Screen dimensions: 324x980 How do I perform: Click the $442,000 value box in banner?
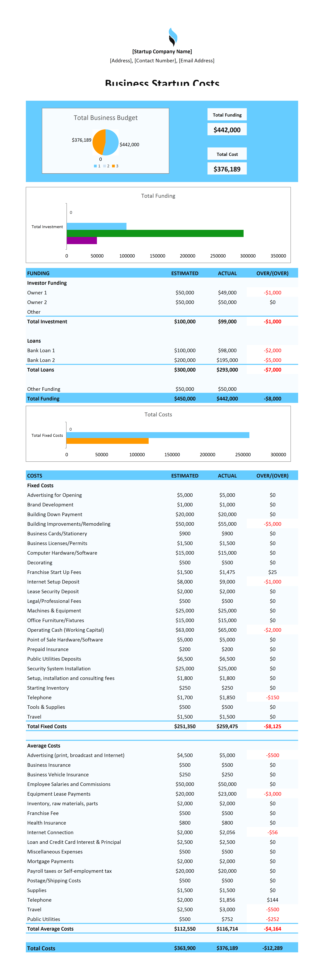pos(227,129)
